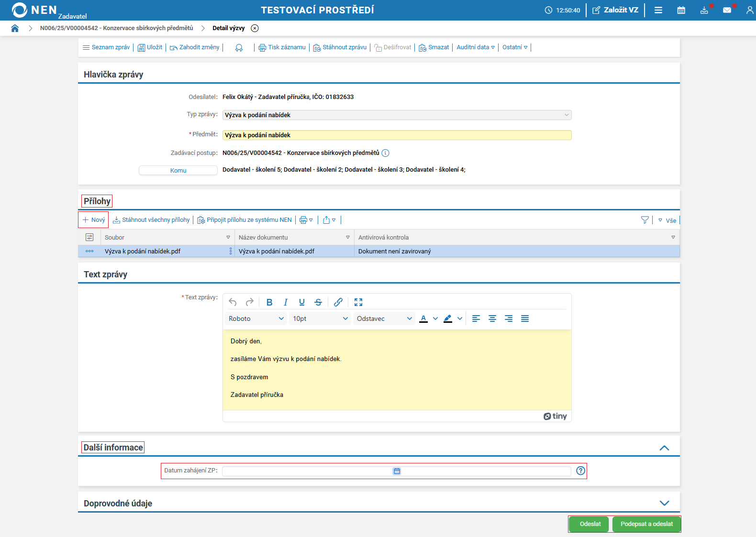Open the text color picker arrow
Screen dimensions: 756x537
(435, 318)
